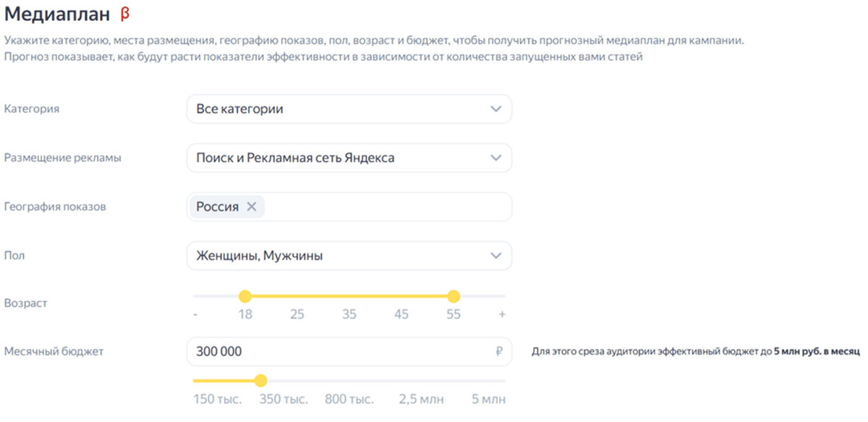Click the β beta badge next to Медиаплан
Screen dimensions: 868x422
click(x=124, y=12)
